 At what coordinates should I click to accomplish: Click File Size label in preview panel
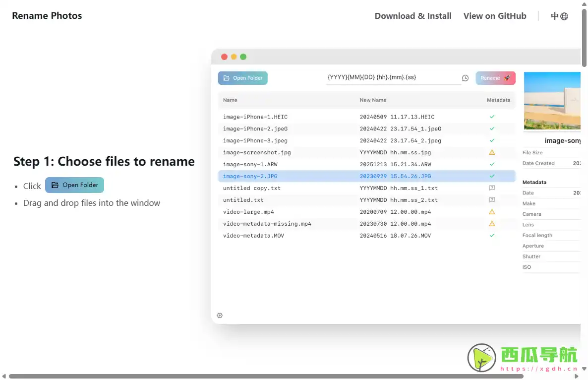[532, 153]
